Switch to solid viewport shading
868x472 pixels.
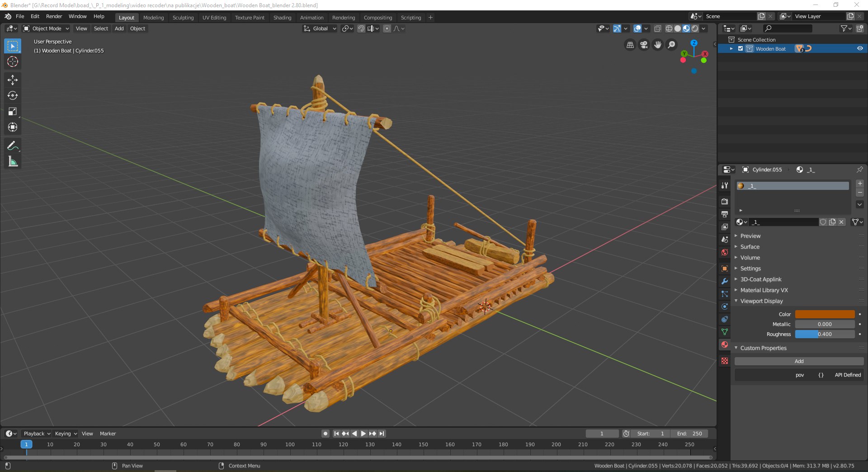678,28
